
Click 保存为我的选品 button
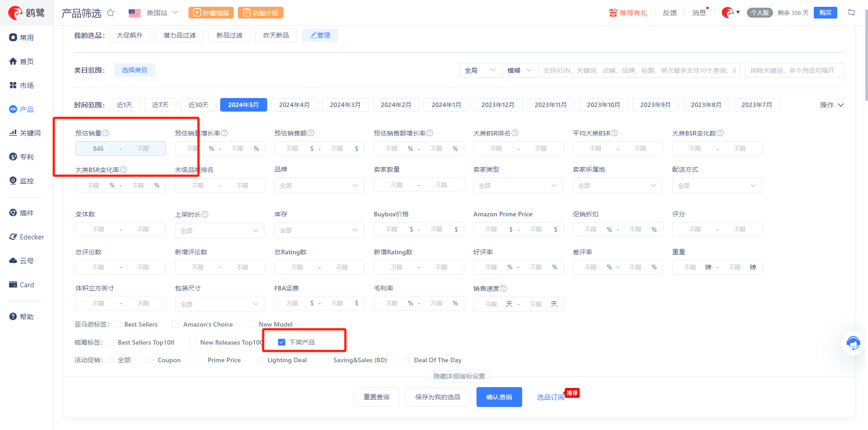438,397
